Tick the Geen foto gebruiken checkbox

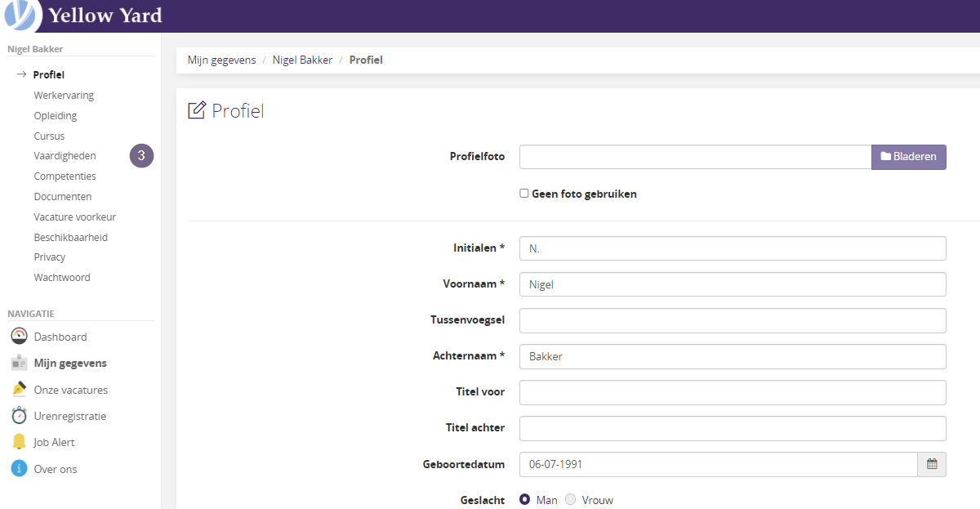[524, 194]
